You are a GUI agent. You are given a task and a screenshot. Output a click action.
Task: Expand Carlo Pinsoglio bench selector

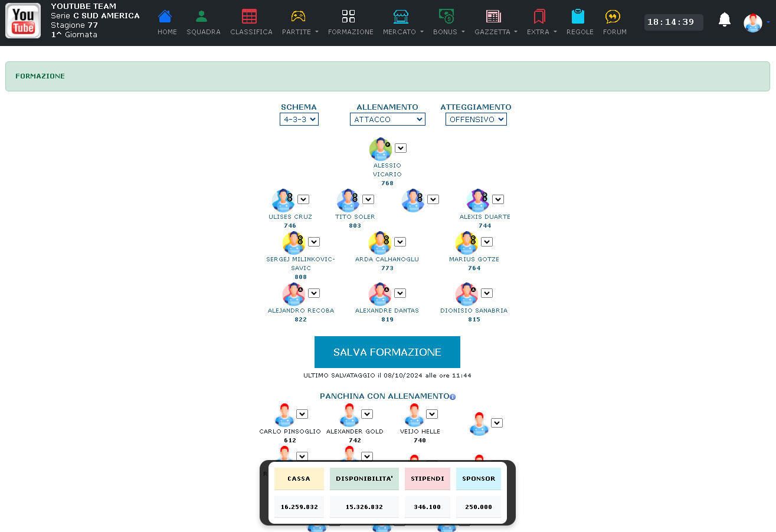click(302, 414)
